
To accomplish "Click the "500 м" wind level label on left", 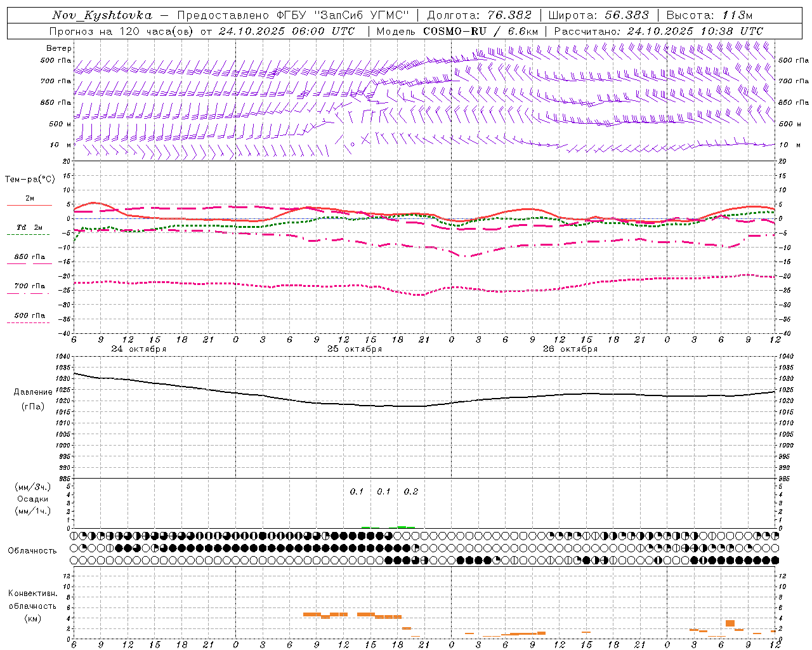I will [x=61, y=124].
